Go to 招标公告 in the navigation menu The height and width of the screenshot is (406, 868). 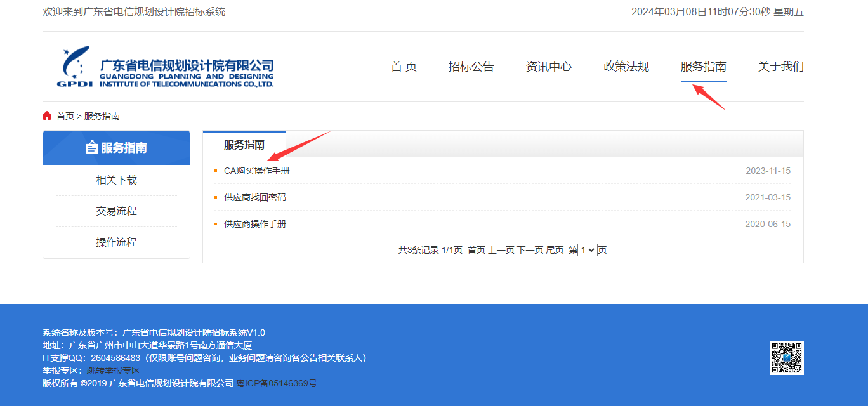tap(471, 67)
